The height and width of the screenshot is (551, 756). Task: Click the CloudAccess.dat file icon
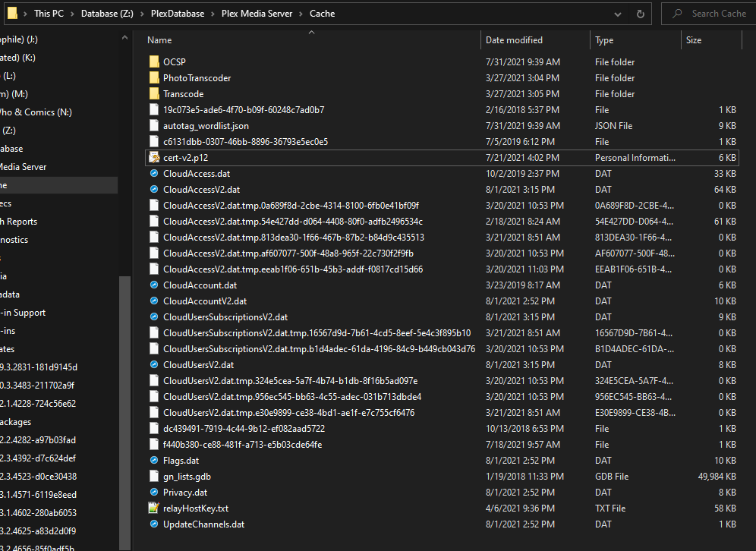[154, 173]
